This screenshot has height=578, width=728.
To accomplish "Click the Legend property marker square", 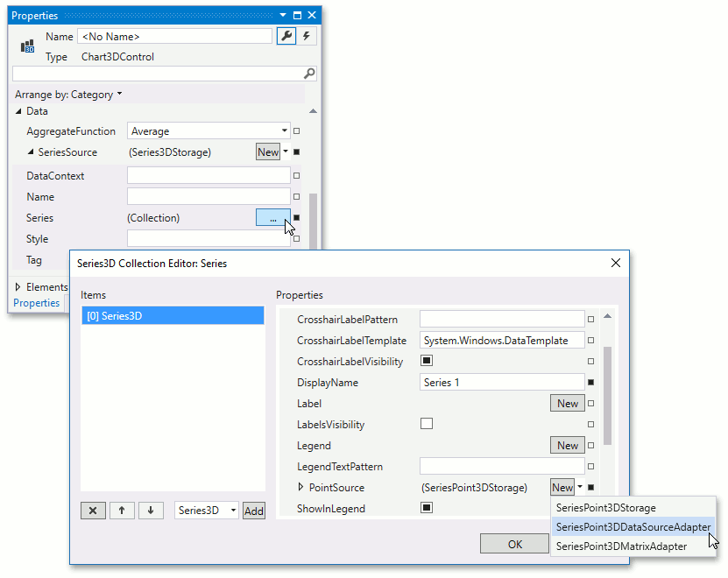I will 590,445.
